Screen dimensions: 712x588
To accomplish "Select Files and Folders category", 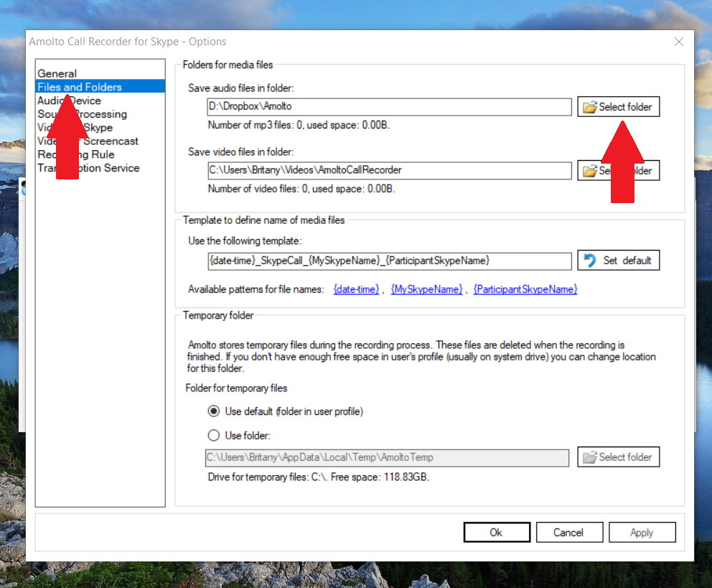I will pos(100,87).
